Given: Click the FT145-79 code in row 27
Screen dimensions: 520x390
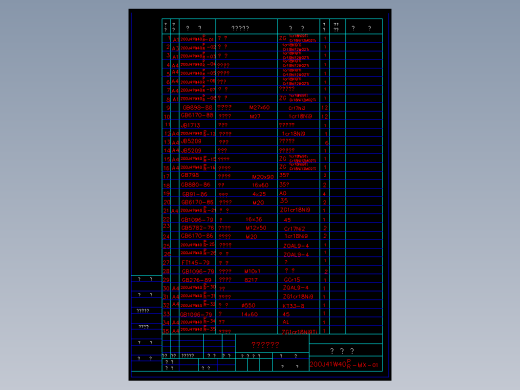Looking at the screenshot, I should tap(195, 263).
